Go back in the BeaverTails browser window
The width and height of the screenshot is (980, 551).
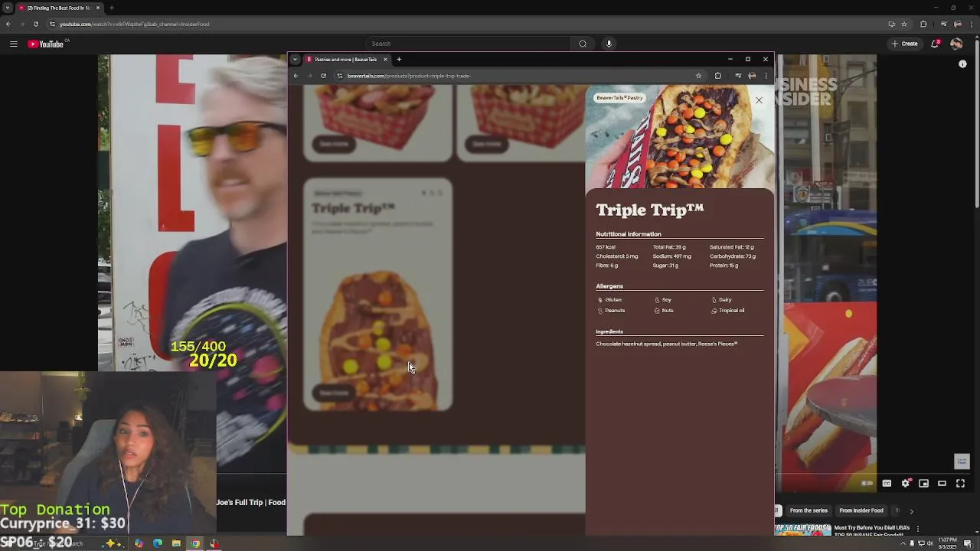point(296,76)
